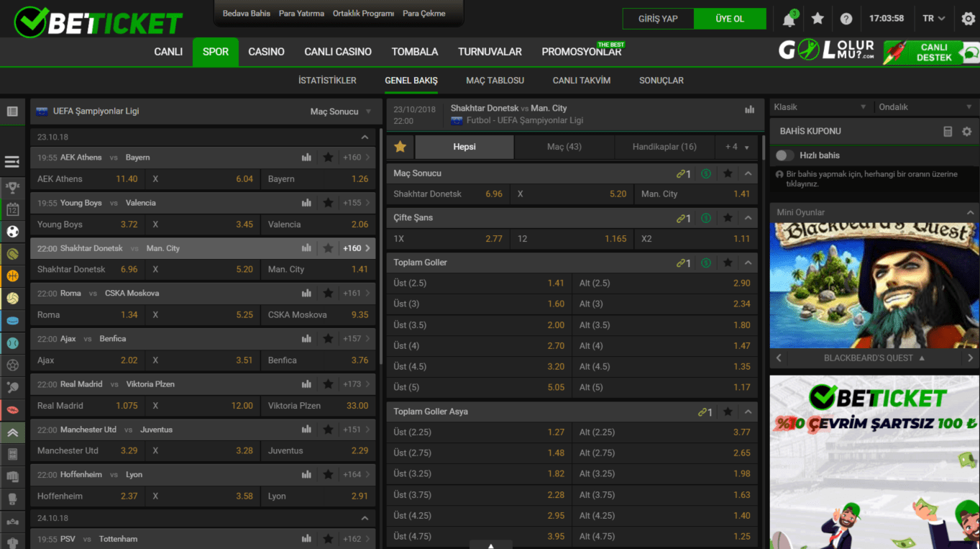Viewport: 980px width, 549px height.
Task: Toggle favorite star on Maç Sonucu market
Action: tap(728, 173)
